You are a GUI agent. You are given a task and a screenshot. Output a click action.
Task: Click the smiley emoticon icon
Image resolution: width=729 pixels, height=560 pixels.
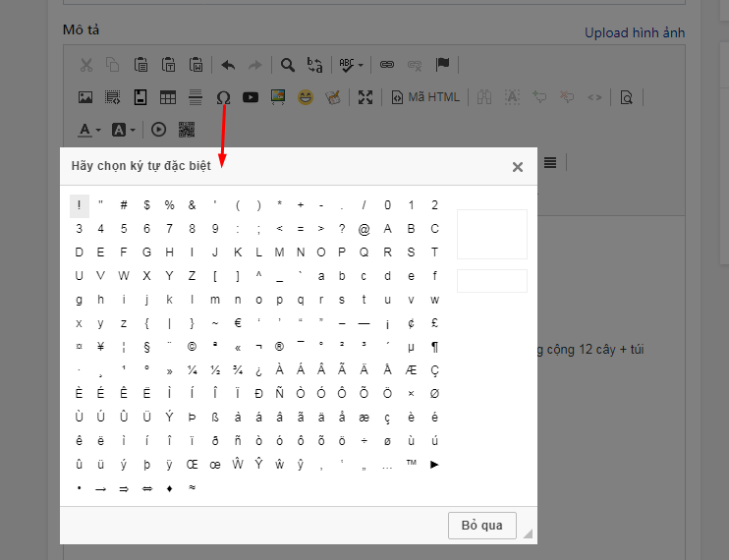tap(306, 97)
